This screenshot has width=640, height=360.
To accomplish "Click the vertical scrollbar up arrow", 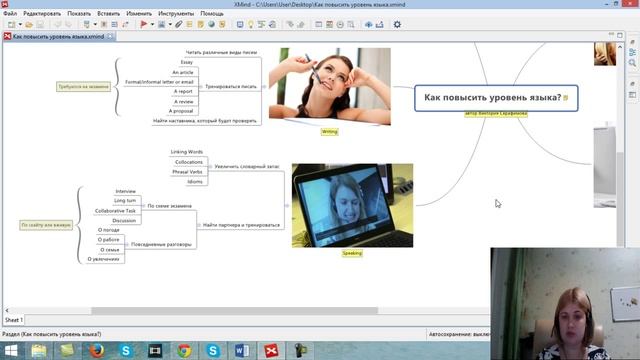I will (620, 47).
